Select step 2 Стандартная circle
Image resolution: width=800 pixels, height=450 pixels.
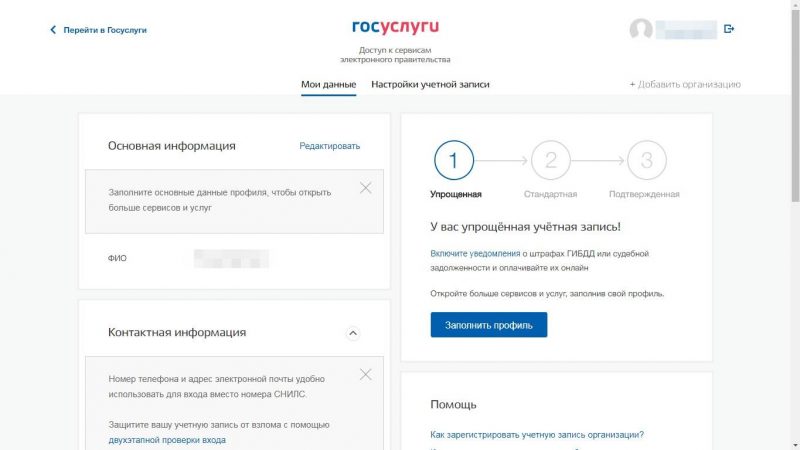click(550, 159)
